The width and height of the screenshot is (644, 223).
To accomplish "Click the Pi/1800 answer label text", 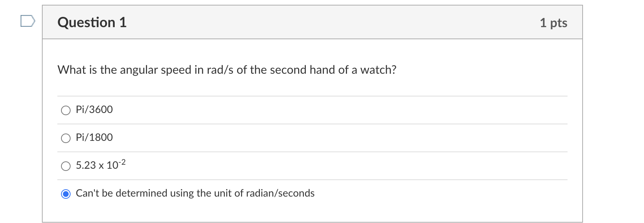I will point(94,138).
